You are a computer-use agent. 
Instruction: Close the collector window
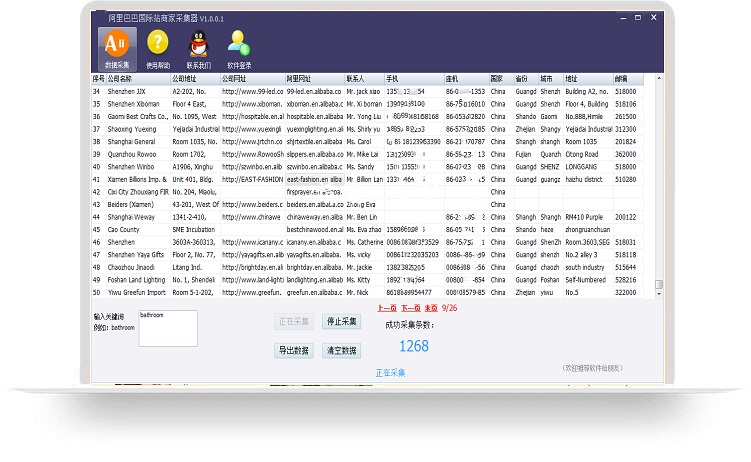coord(653,18)
